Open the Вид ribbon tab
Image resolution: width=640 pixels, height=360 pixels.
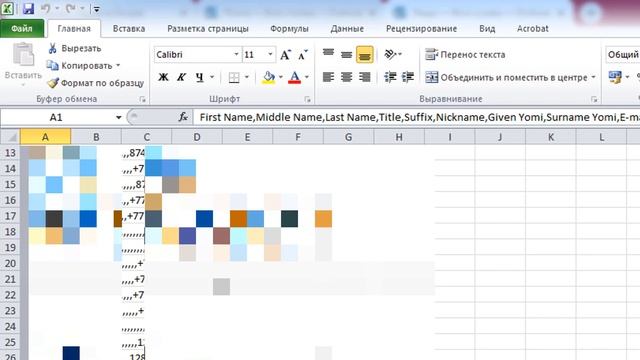pos(487,29)
